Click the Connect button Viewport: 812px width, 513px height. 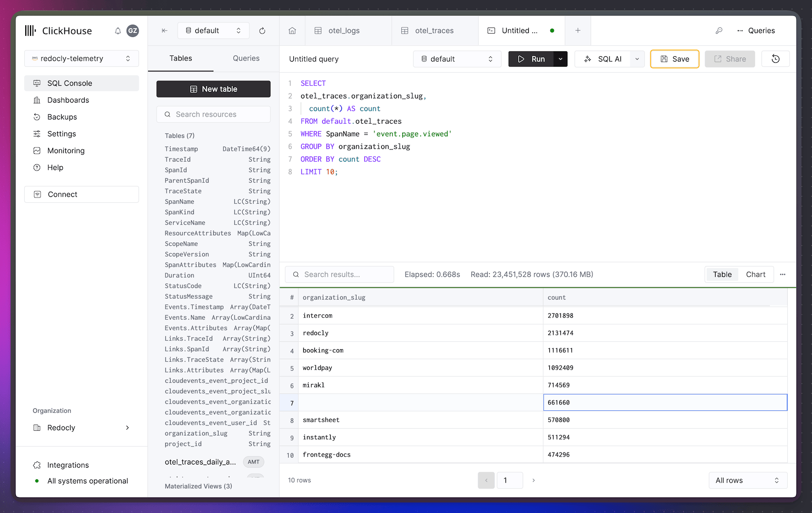82,194
